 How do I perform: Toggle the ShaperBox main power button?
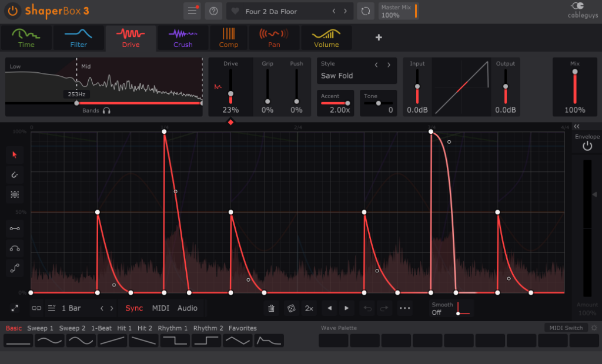click(13, 11)
